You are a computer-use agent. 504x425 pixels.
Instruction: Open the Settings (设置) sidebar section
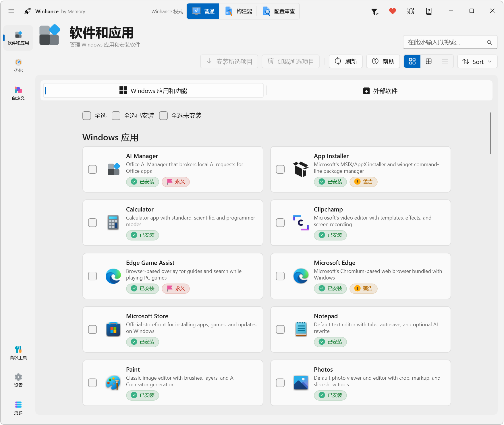[18, 380]
